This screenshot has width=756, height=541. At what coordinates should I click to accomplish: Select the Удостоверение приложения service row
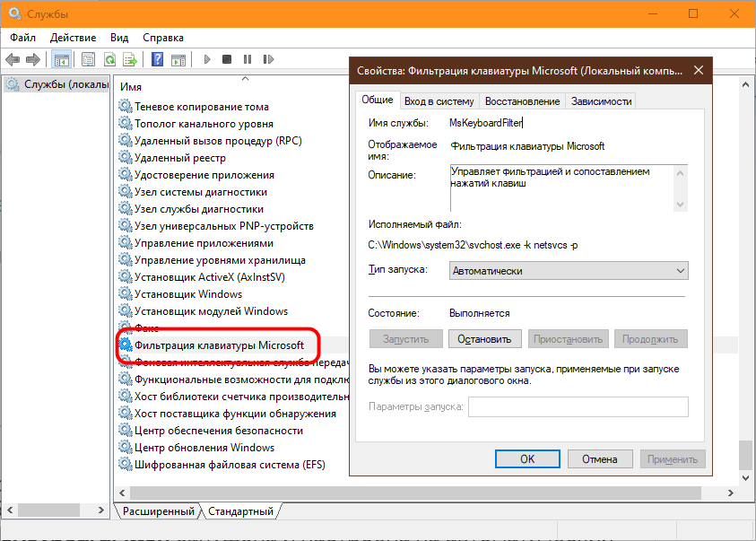204,175
